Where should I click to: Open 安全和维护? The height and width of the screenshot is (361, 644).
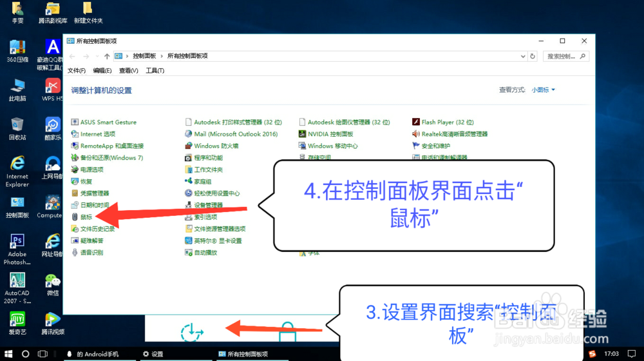(431, 146)
